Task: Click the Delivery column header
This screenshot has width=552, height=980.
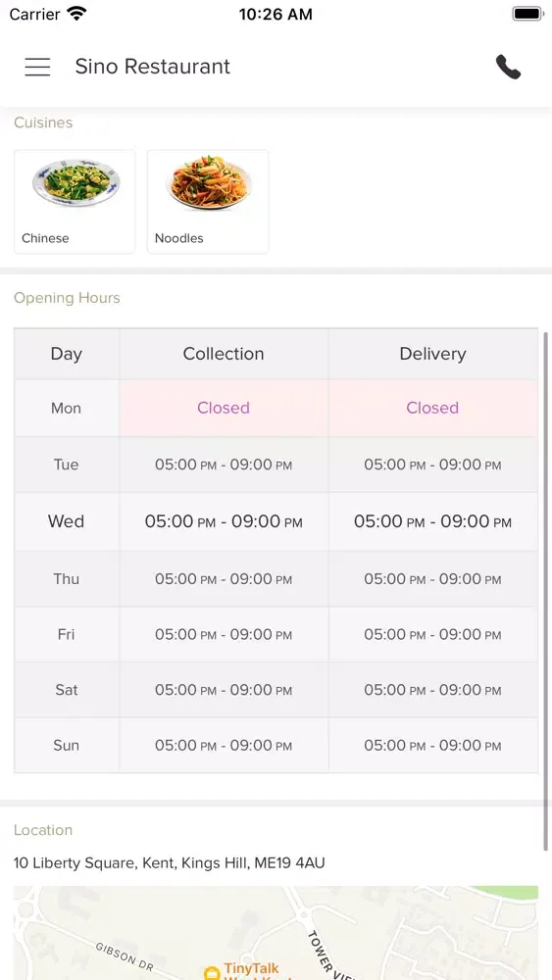Action: [432, 354]
